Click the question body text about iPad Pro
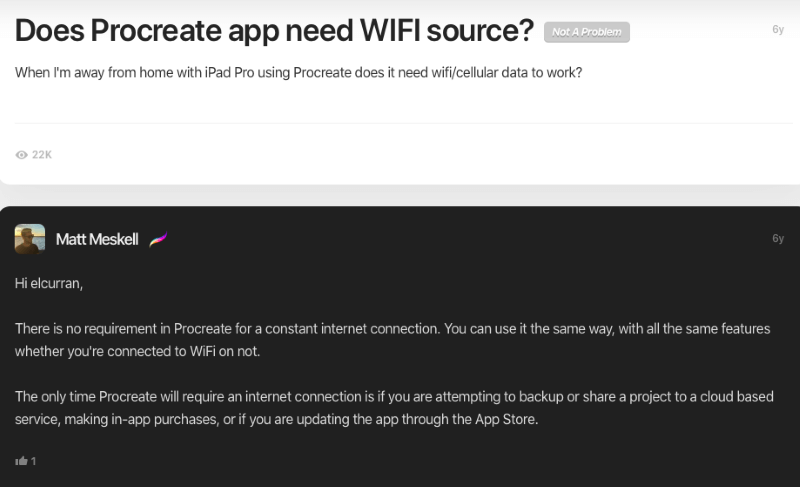800x487 pixels. click(298, 72)
